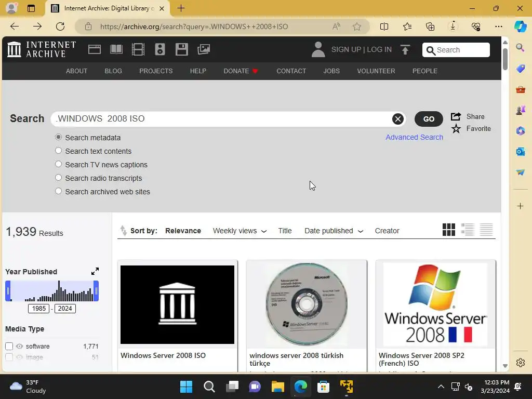Open the Audio speaker icon
Viewport: 532px width, 399px height.
pyautogui.click(x=160, y=49)
